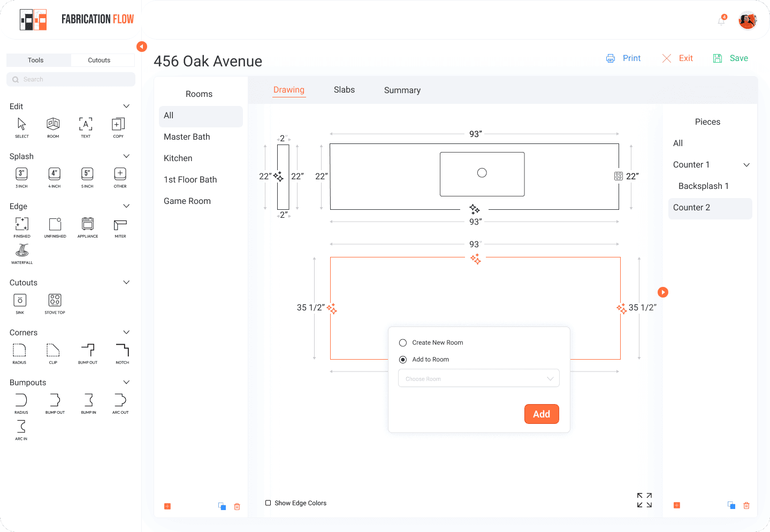Collapse the left tools sidebar
This screenshot has width=770, height=532.
coord(142,47)
